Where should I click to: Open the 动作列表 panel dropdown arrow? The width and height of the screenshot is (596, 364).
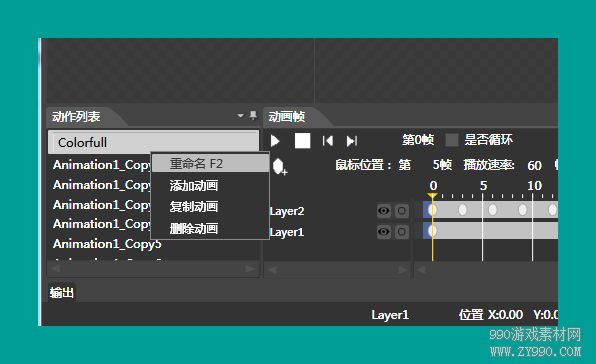coord(240,115)
